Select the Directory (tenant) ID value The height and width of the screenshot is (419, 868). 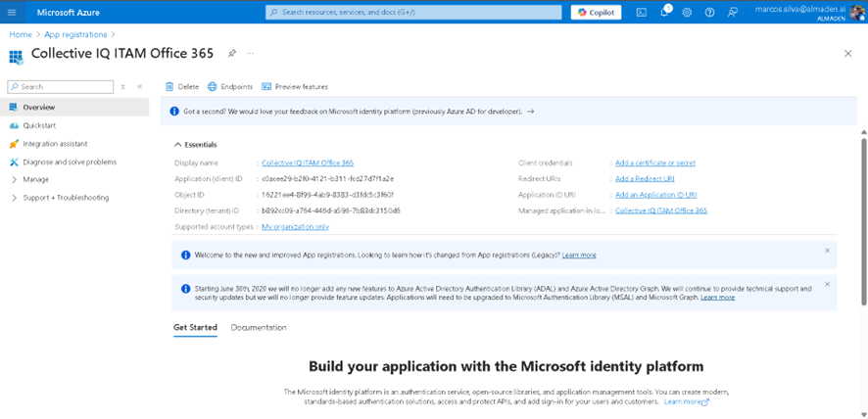point(331,210)
